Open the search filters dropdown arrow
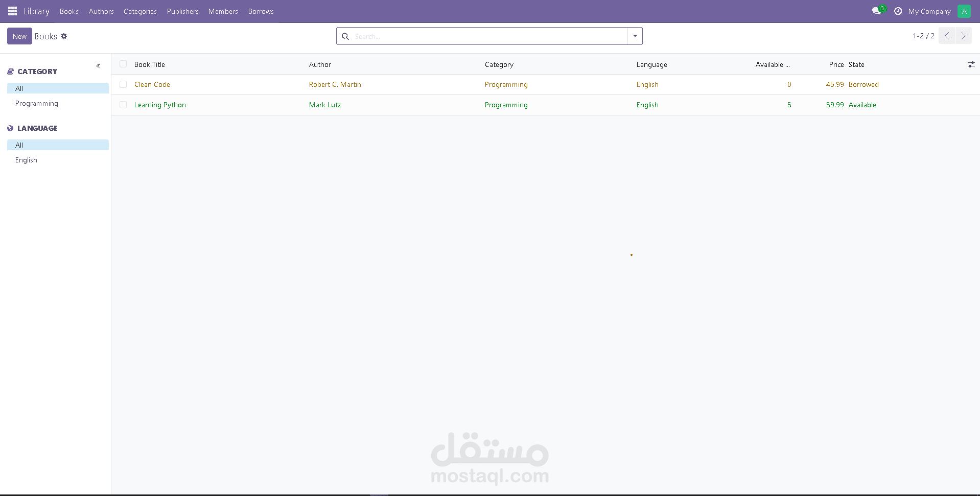Image resolution: width=980 pixels, height=496 pixels. pyautogui.click(x=634, y=36)
